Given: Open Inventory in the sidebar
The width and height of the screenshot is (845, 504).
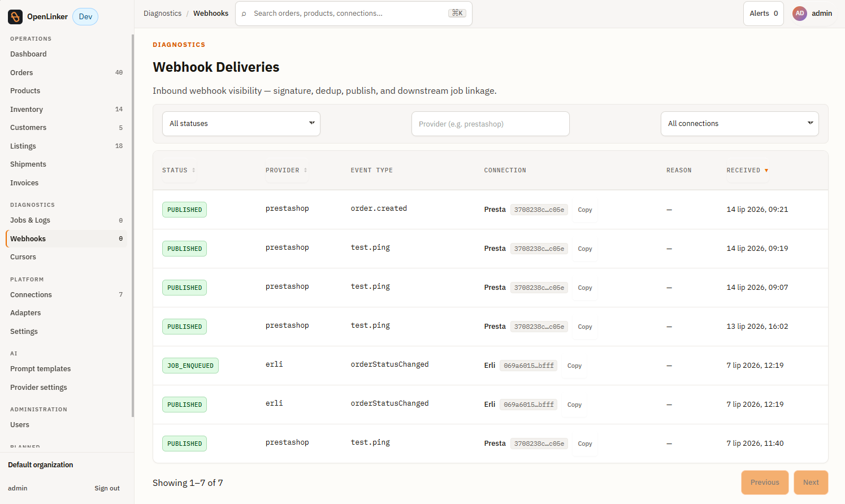Looking at the screenshot, I should click(67, 109).
